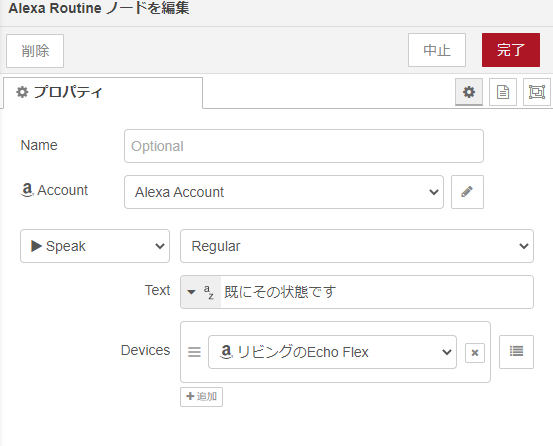Screen dimensions: 553x446
Task: Focus the Name input field
Action: [304, 146]
